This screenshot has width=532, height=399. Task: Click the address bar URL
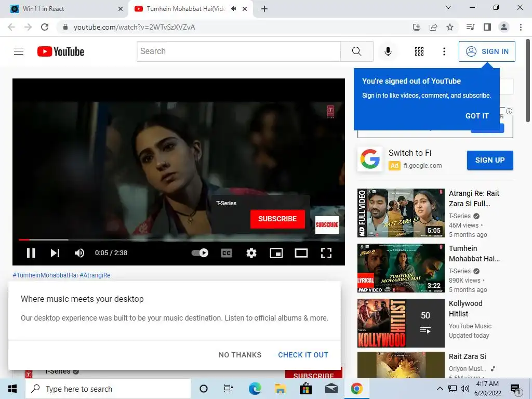point(135,27)
